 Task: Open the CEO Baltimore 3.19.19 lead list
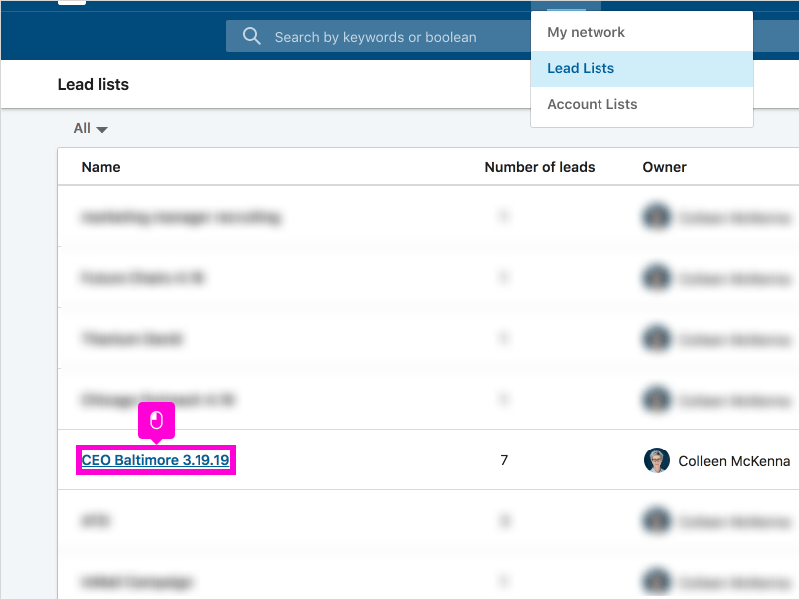155,460
